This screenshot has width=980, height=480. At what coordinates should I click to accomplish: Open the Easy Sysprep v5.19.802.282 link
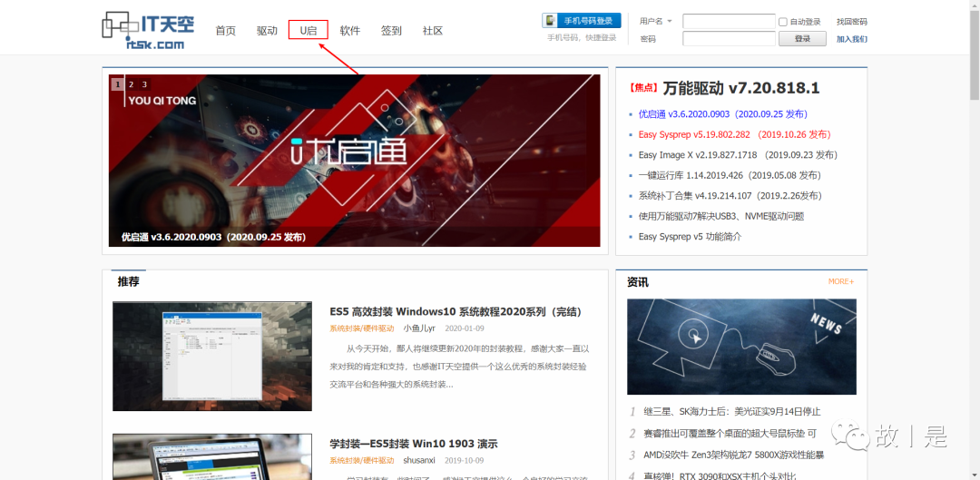pyautogui.click(x=734, y=134)
